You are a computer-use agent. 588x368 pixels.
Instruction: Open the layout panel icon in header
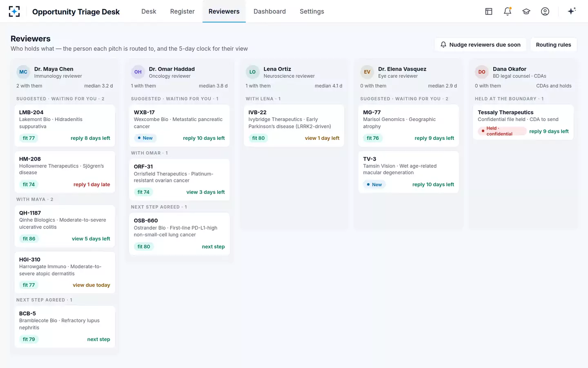coord(488,11)
